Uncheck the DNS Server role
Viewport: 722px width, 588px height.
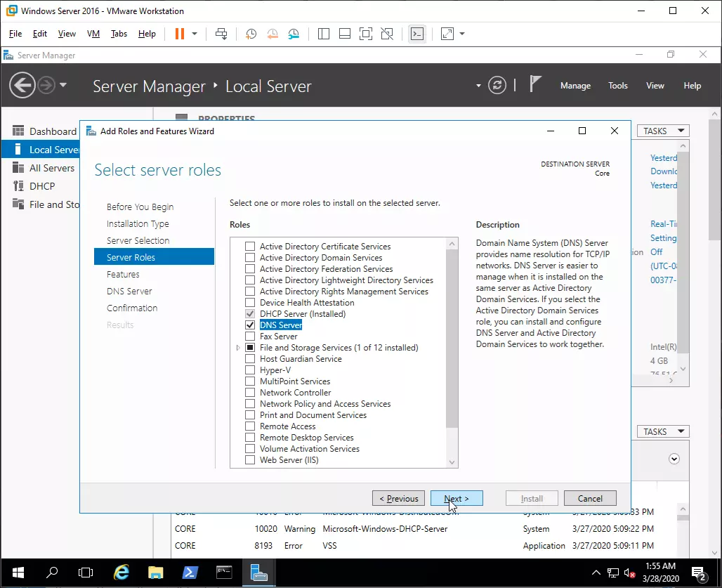tap(250, 325)
